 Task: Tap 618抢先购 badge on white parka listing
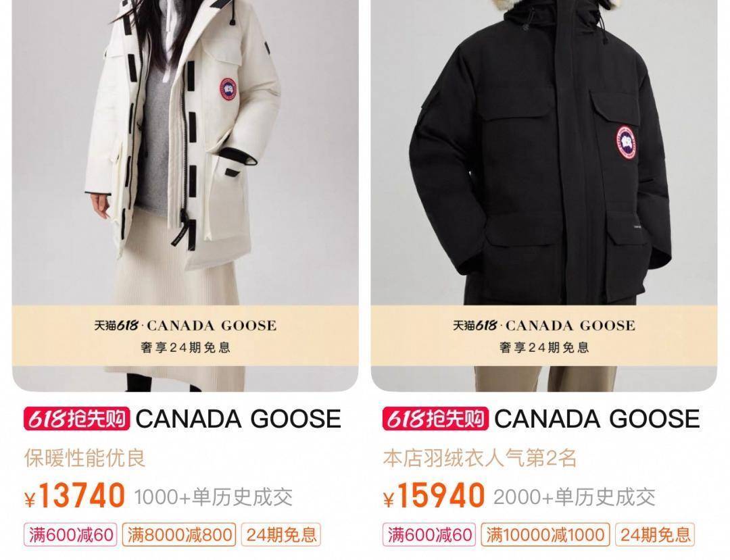tap(77, 419)
